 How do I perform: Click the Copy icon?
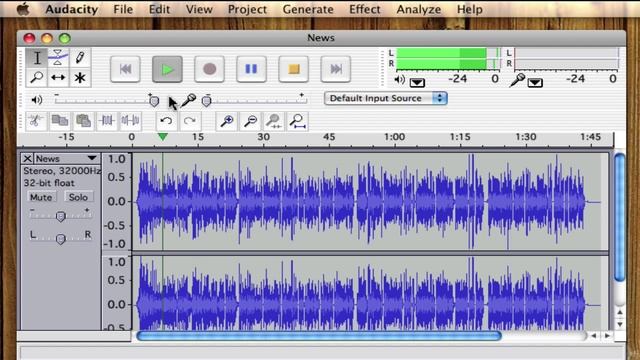(x=60, y=121)
